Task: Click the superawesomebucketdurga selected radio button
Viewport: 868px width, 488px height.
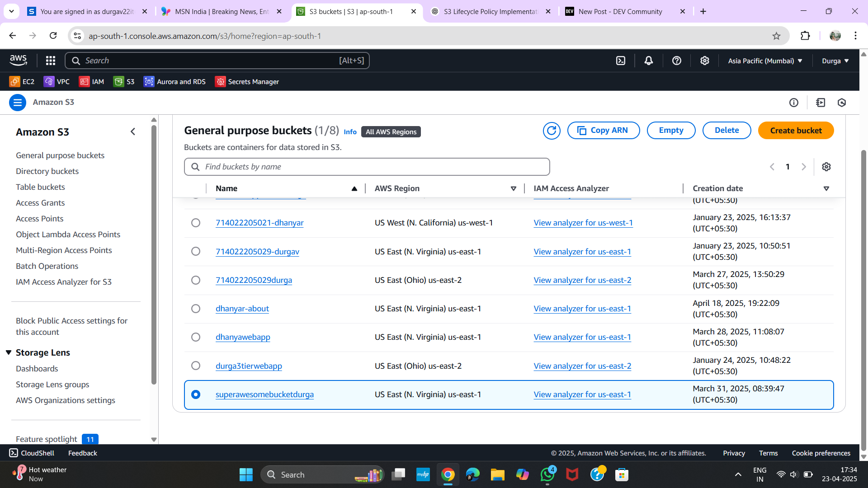Action: [196, 394]
